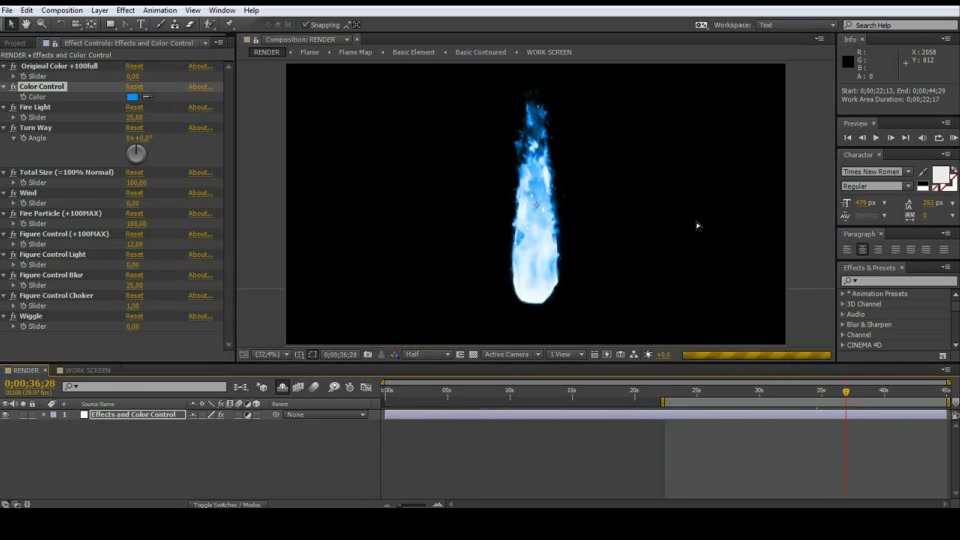Screen dimensions: 960x540
Task: Open the Animation menu
Action: (160, 10)
